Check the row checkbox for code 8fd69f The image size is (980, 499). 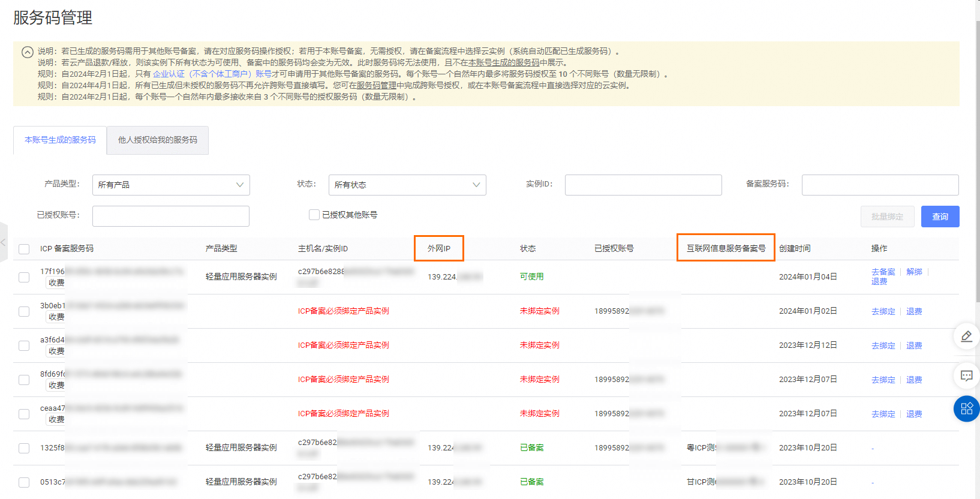tap(24, 380)
